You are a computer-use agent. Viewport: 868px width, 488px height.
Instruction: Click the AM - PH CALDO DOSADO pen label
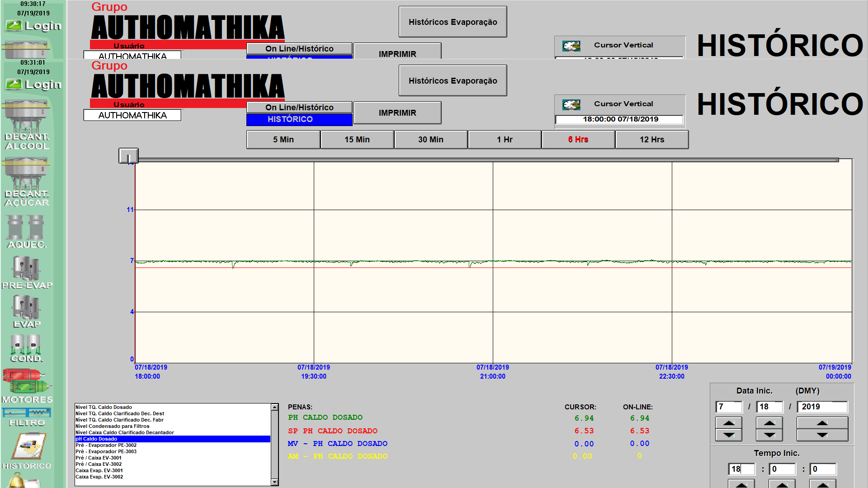click(338, 456)
